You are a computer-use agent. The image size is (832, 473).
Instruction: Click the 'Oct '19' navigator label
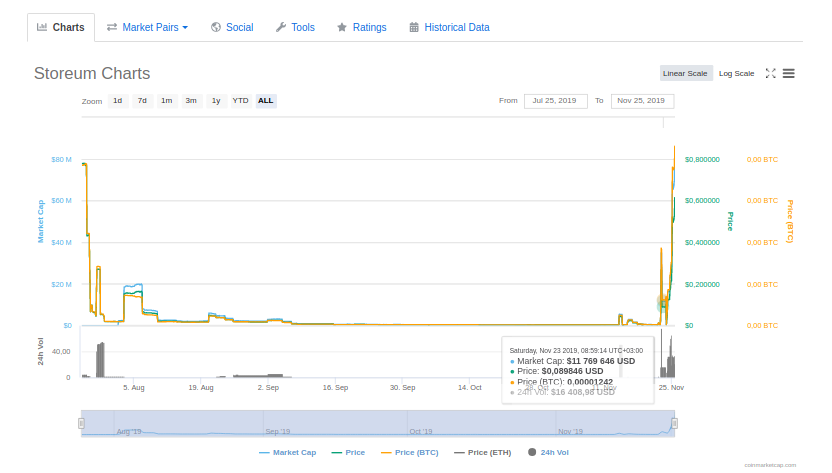pyautogui.click(x=421, y=432)
